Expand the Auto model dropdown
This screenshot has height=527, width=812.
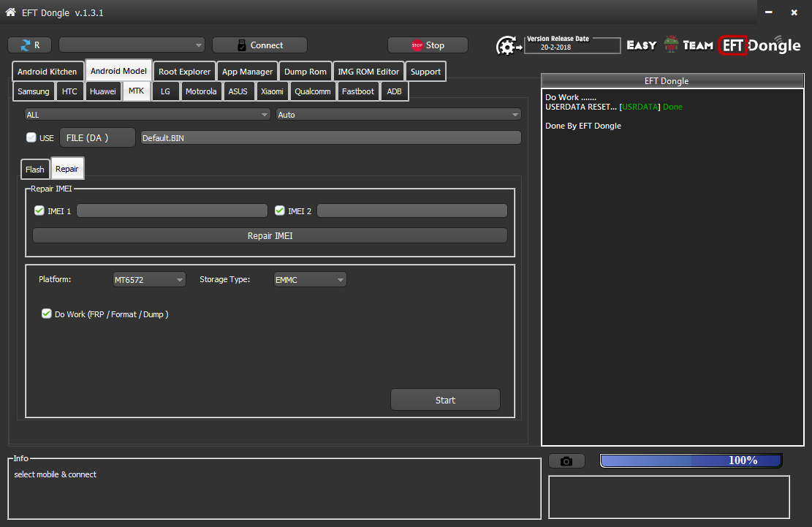399,115
